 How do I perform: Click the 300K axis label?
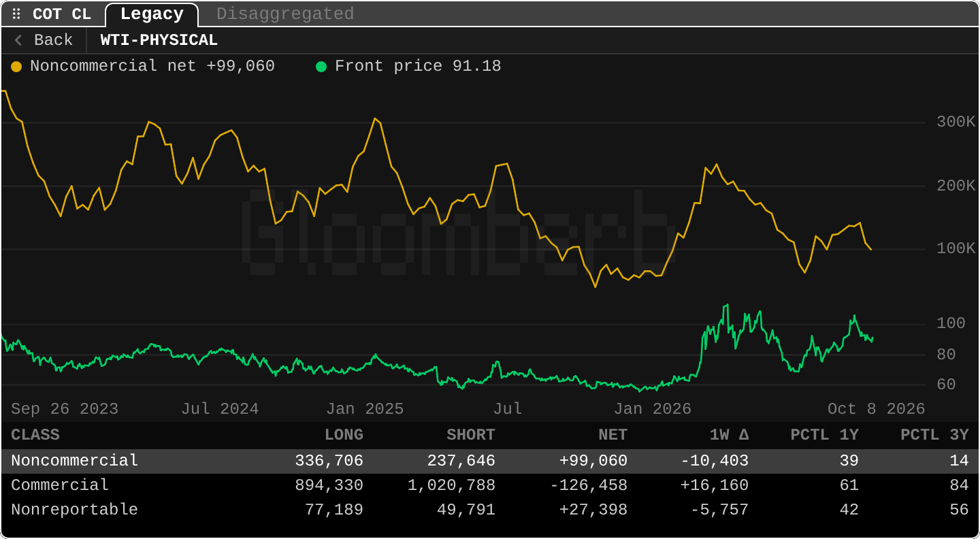pyautogui.click(x=956, y=122)
